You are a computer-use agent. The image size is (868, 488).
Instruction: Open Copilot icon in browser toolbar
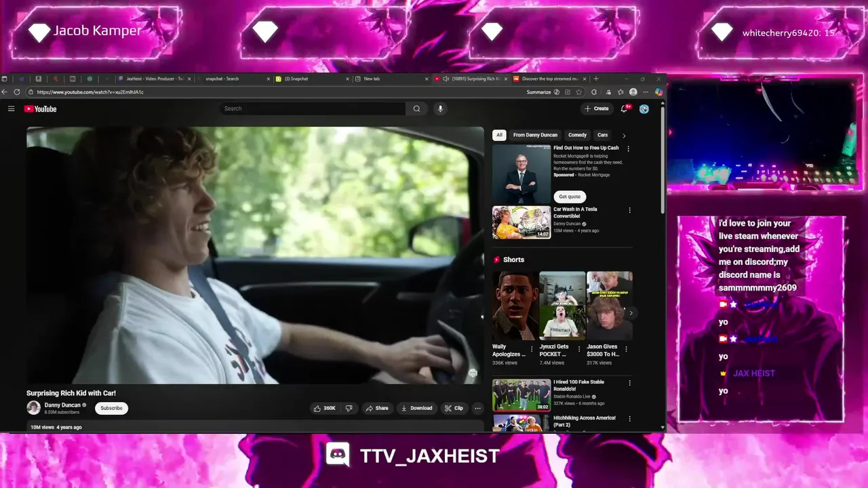coord(658,91)
